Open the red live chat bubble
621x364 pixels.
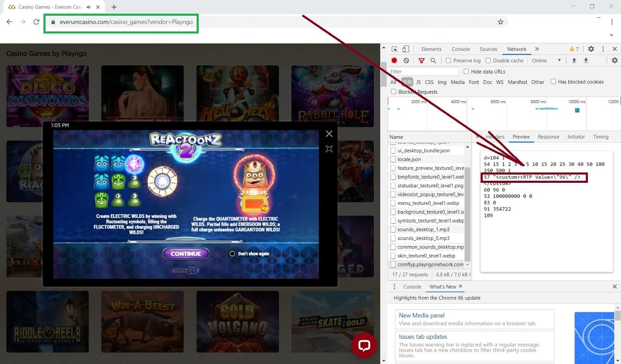(364, 345)
